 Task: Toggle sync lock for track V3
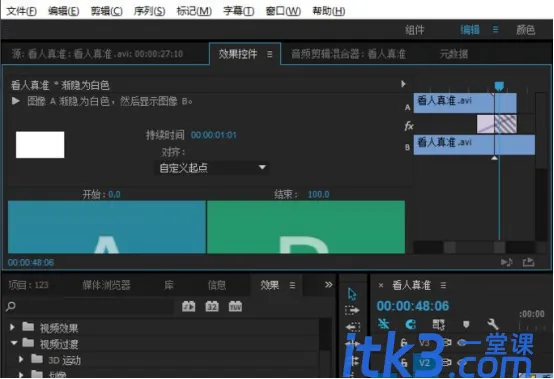click(x=447, y=342)
